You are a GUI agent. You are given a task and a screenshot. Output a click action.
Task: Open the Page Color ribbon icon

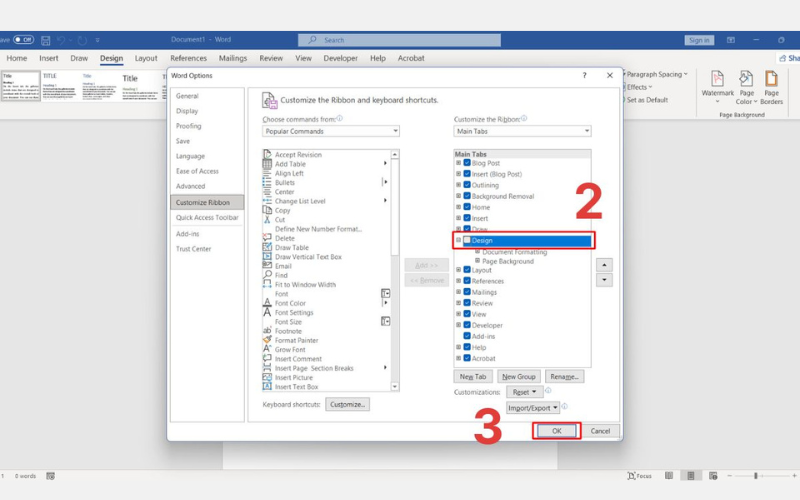pyautogui.click(x=746, y=80)
